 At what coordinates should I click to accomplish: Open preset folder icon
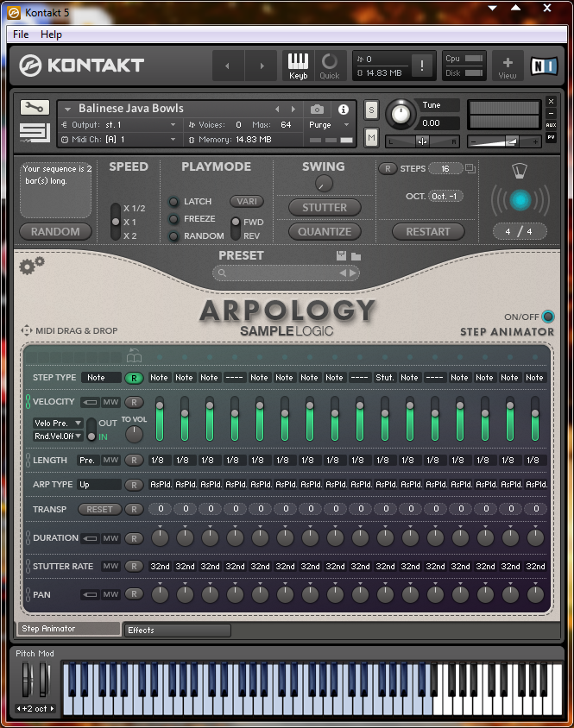[x=356, y=256]
